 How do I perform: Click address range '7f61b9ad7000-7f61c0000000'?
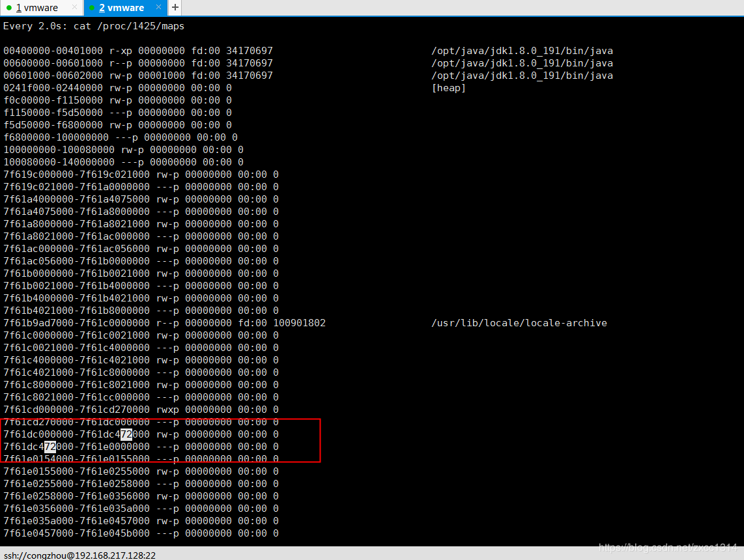pyautogui.click(x=76, y=323)
